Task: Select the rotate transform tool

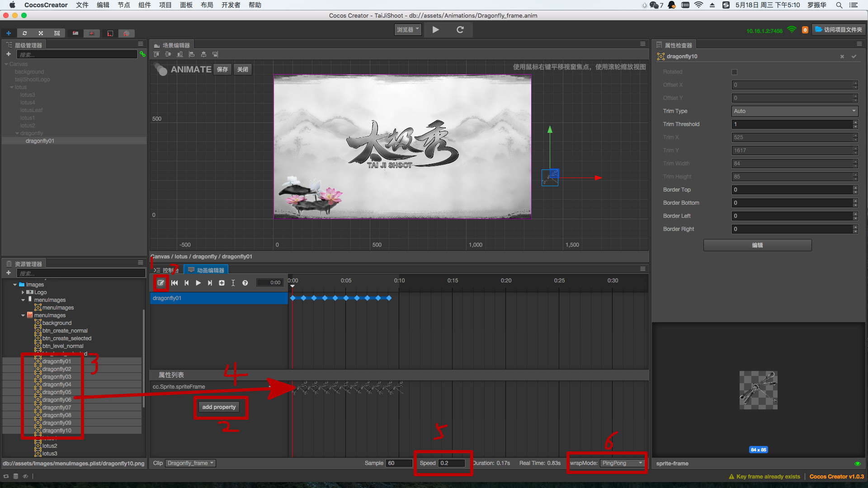Action: coord(25,33)
